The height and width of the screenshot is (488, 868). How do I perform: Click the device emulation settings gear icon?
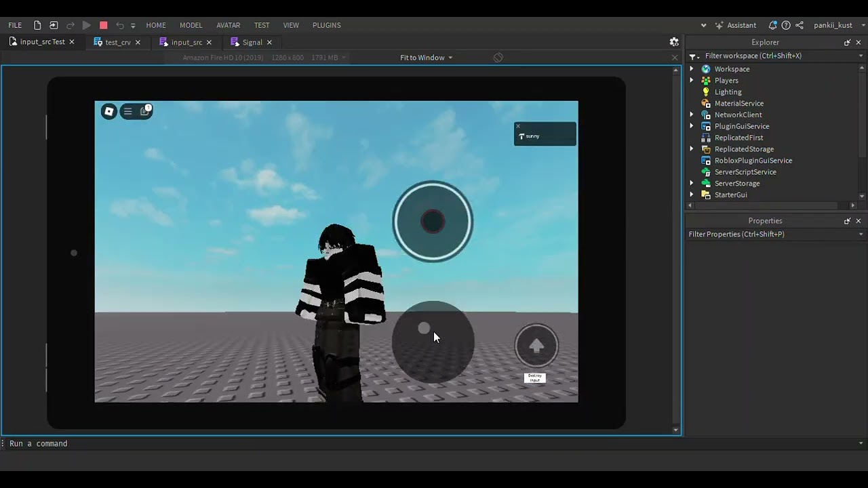pos(674,41)
